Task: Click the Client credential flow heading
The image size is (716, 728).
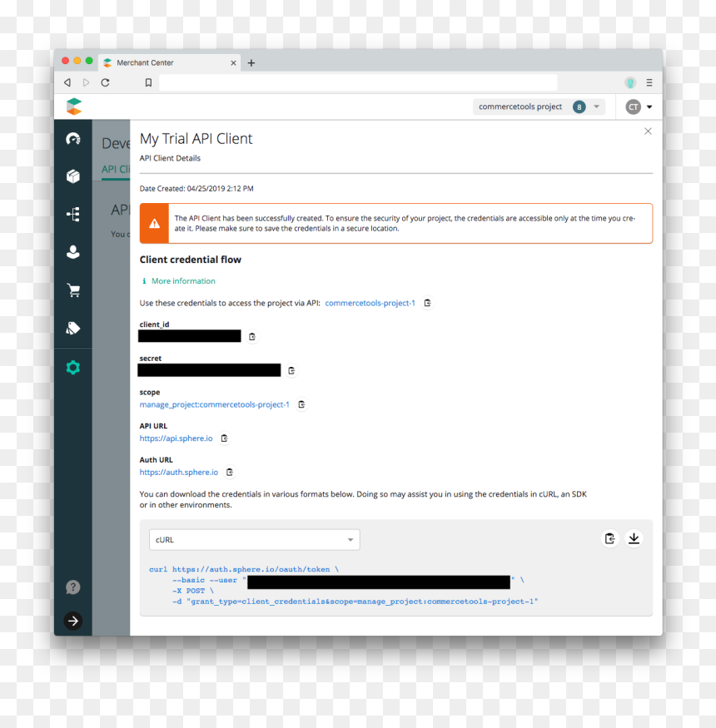Action: pos(191,260)
